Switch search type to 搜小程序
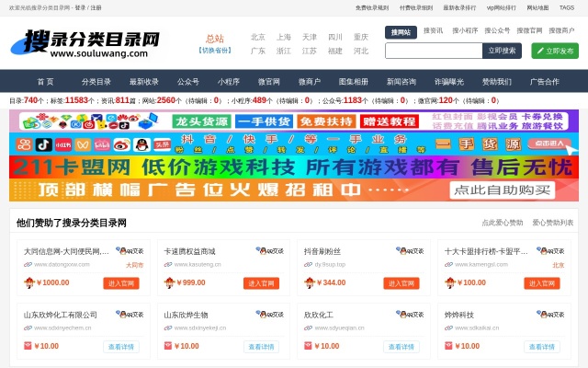Screen dimensions: 588x368 [465, 31]
